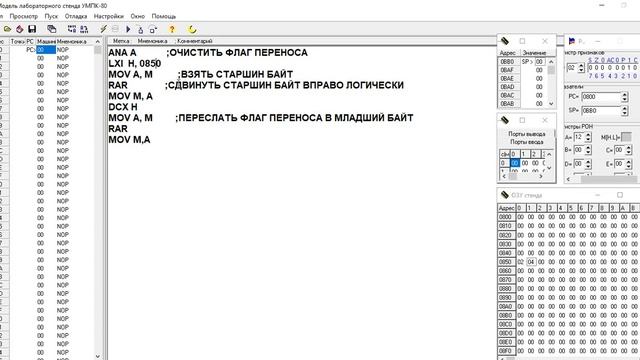Click the D register stepper arrows
This screenshot has height=360, width=640.
pyautogui.click(x=588, y=164)
